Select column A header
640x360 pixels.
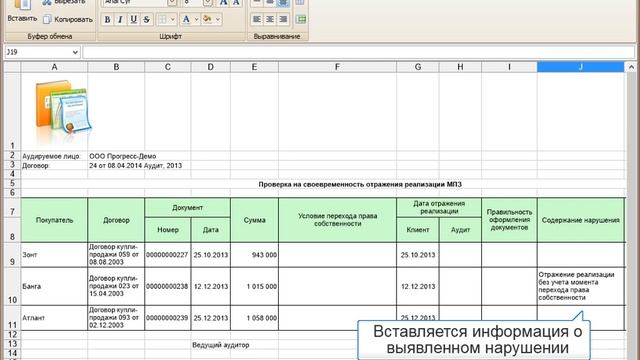pyautogui.click(x=54, y=67)
